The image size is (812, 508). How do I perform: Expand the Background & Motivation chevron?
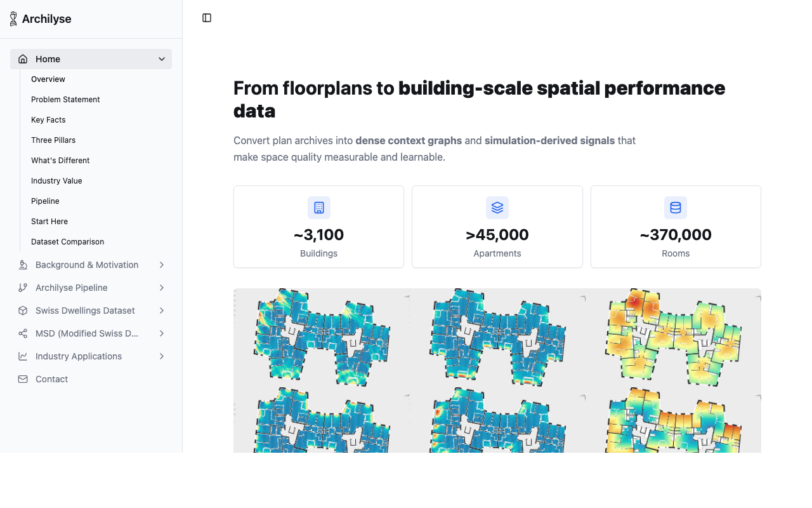[x=162, y=265]
